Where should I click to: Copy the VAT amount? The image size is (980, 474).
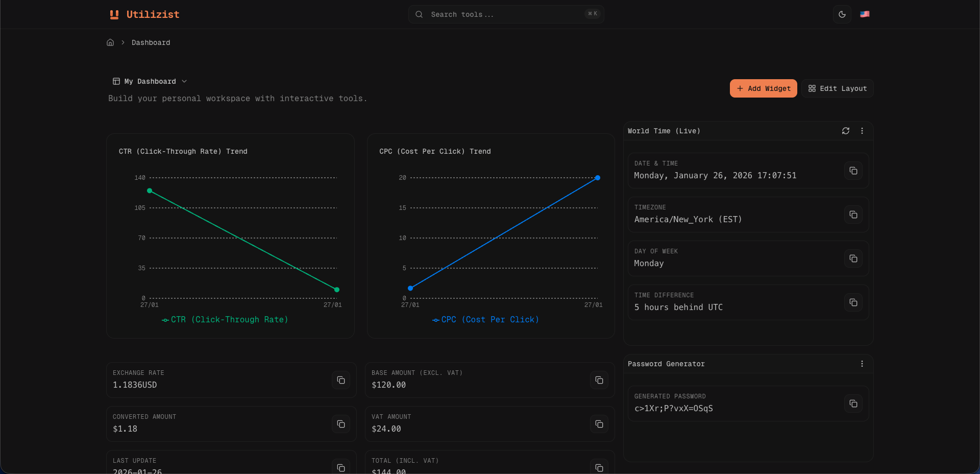[599, 424]
